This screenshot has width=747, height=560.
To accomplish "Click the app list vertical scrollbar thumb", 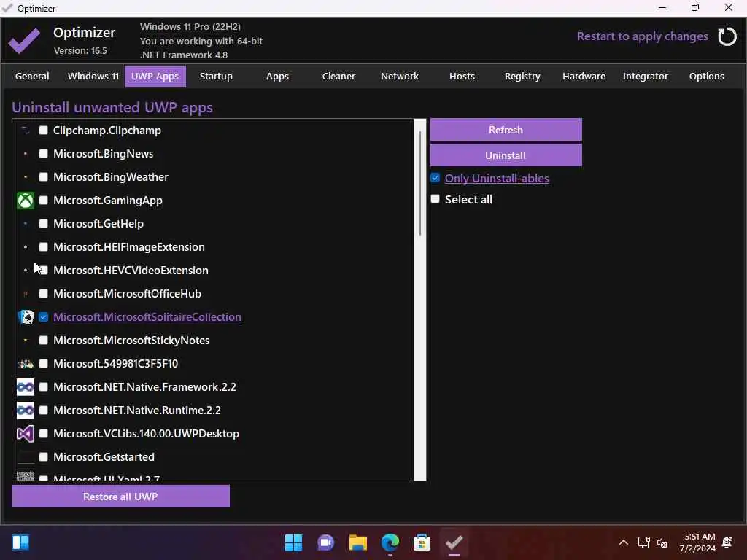I will pos(419,183).
